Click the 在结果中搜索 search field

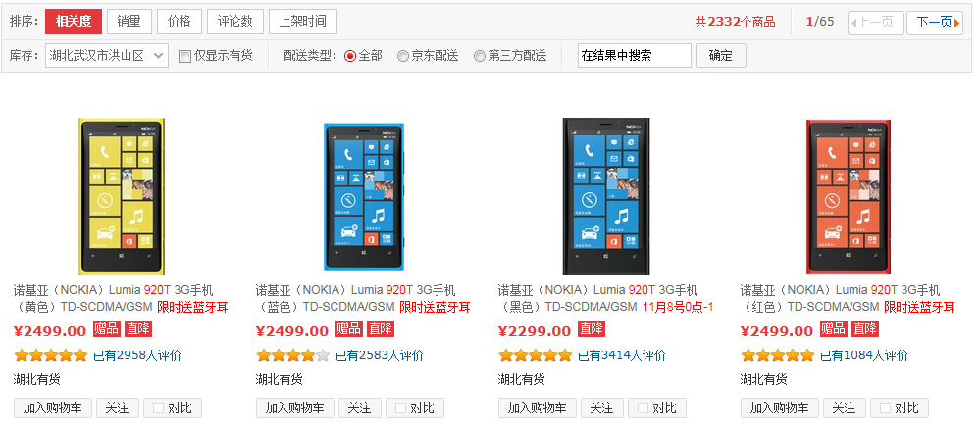point(635,56)
